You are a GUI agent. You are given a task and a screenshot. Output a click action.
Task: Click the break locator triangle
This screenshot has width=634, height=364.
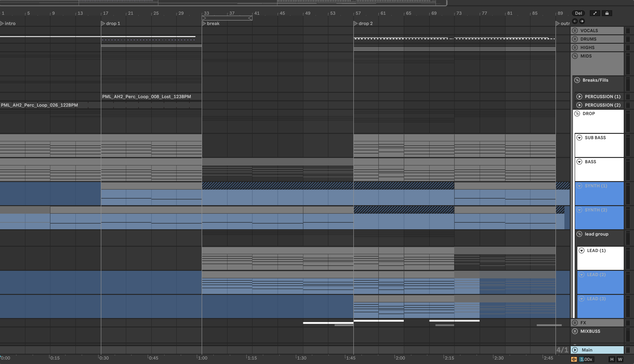tap(204, 23)
